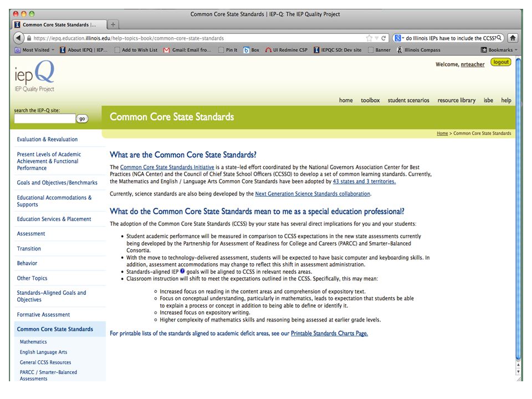Open the URL history dropdown arrow
This screenshot has width=532, height=399.
[377, 38]
